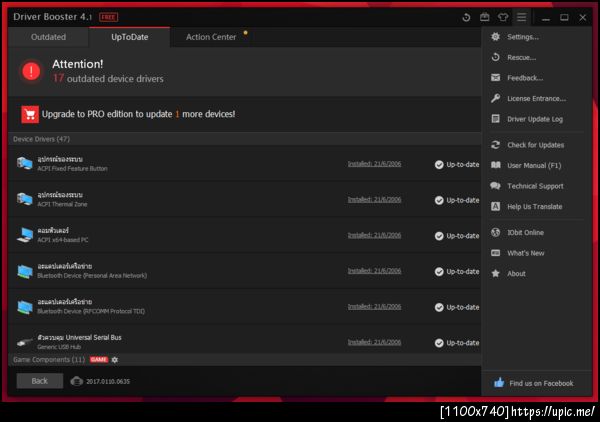
Task: Open Settings... from the menu
Action: tap(535, 37)
